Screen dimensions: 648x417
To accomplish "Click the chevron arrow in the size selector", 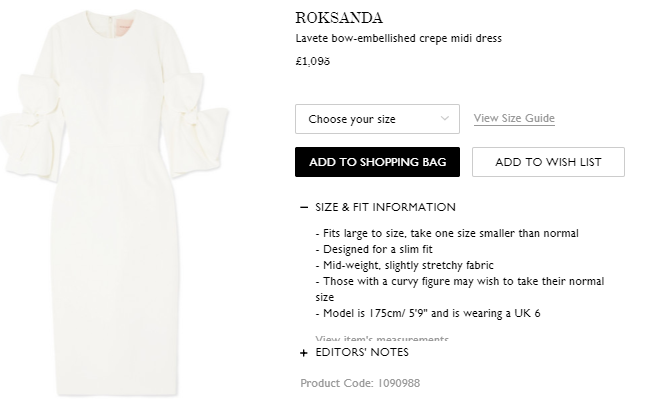I will pyautogui.click(x=441, y=119).
